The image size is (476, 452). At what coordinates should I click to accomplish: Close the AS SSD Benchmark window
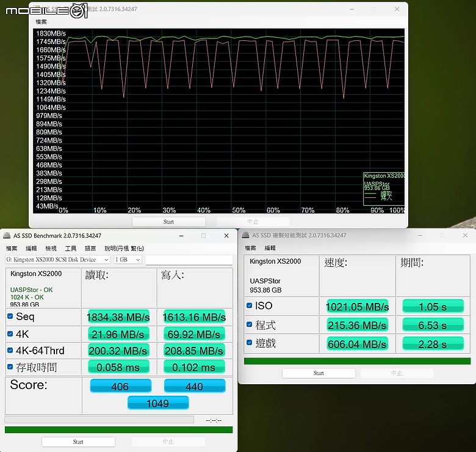pos(226,236)
